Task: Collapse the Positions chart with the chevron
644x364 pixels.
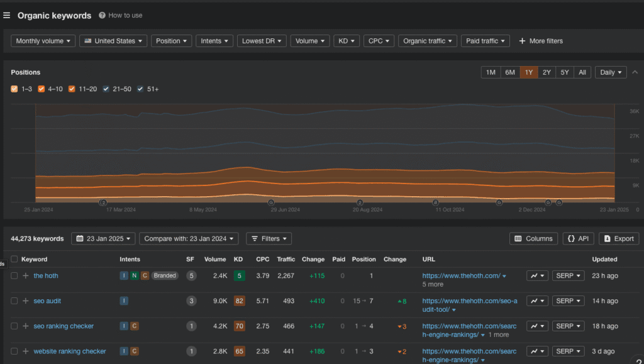Action: pos(635,72)
